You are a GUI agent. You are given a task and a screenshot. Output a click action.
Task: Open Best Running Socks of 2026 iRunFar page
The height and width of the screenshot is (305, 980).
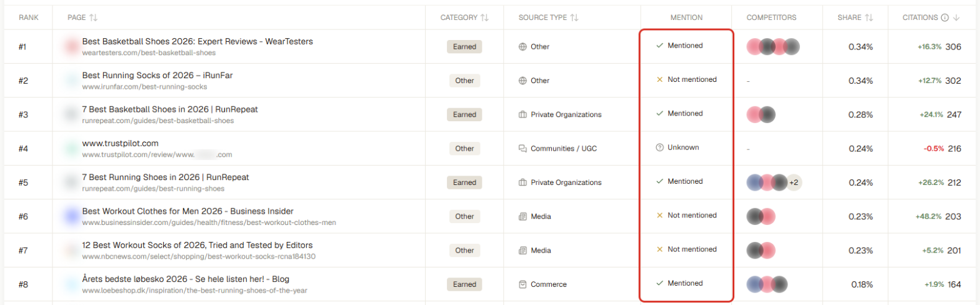pos(157,75)
